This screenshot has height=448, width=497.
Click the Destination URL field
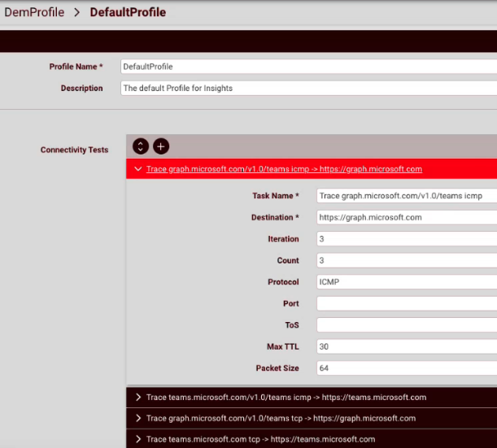(x=406, y=218)
